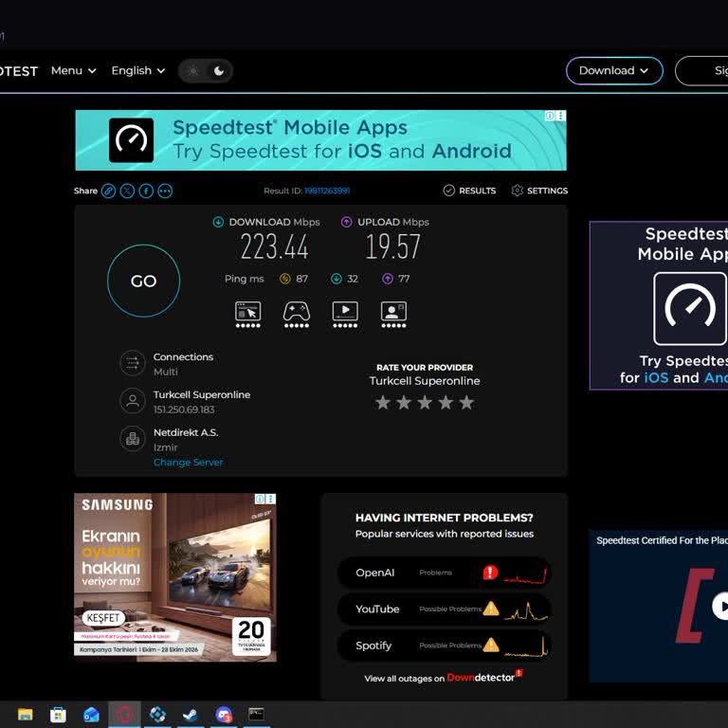
Task: Click the Samsung TV ad image
Action: [x=175, y=577]
